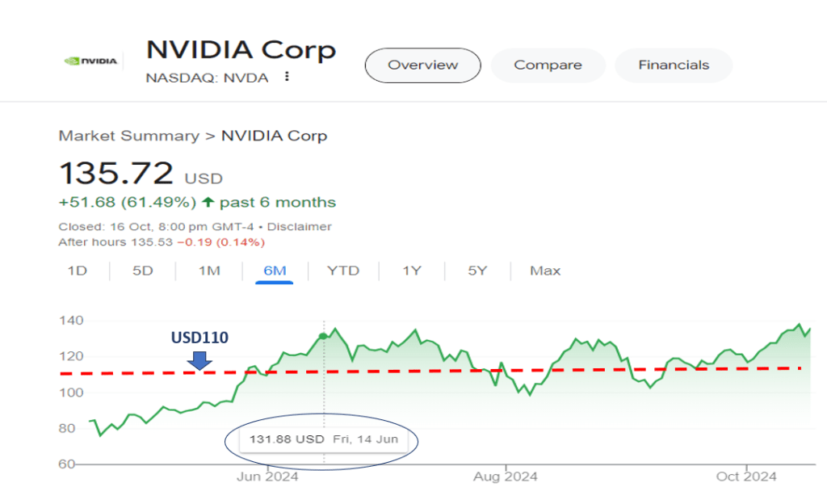Screen dimensions: 827x504
Task: Select the 1D time range
Action: click(x=77, y=271)
